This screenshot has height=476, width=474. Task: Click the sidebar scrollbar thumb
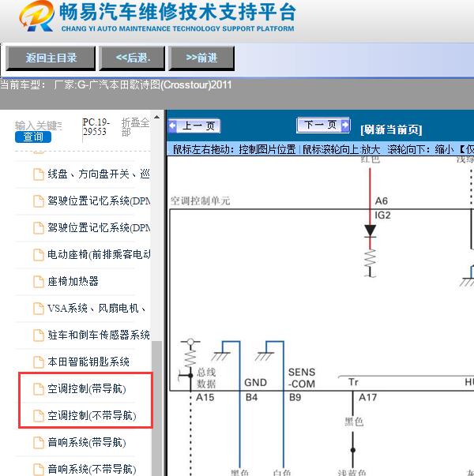coord(156,408)
